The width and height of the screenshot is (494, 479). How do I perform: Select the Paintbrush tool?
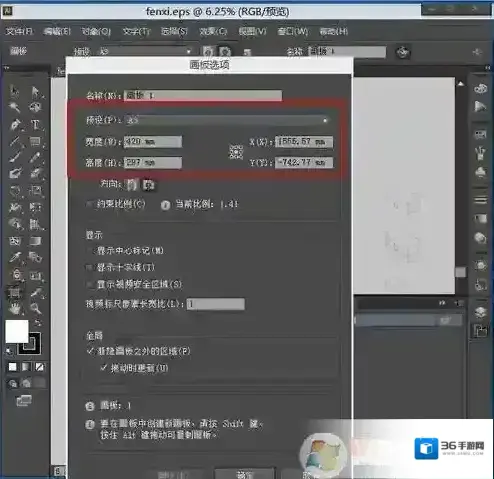[x=15, y=157]
